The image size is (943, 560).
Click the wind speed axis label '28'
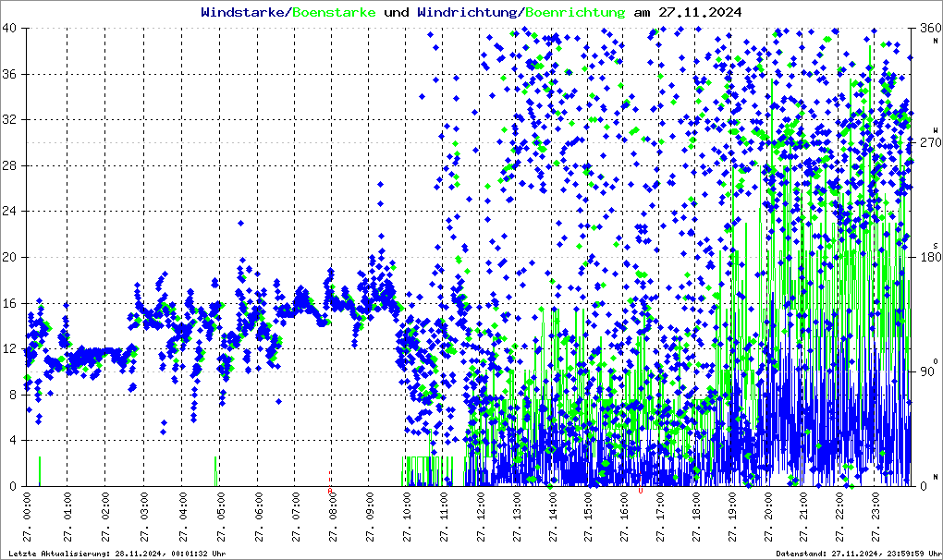[9, 165]
